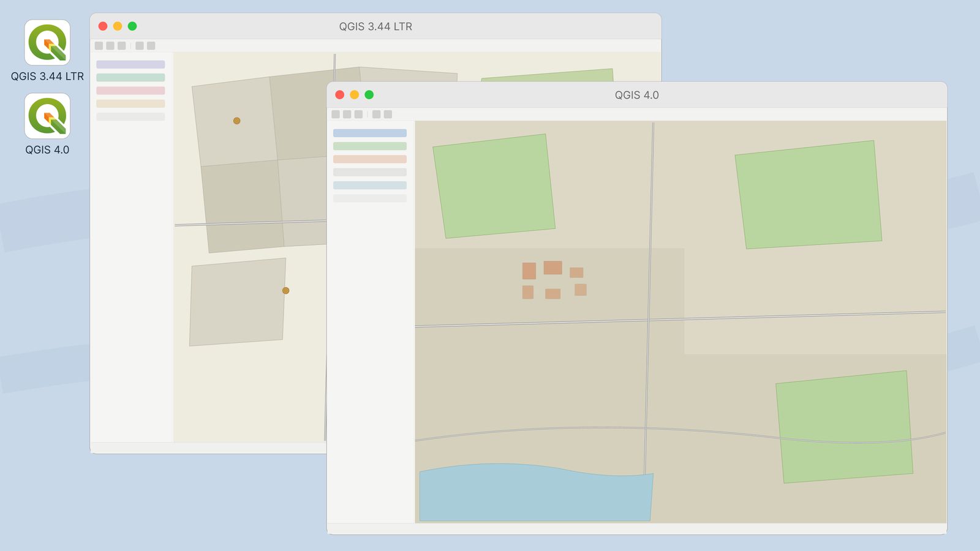Select the green layer entry in QGIS 3.44 sidebar

[x=130, y=78]
